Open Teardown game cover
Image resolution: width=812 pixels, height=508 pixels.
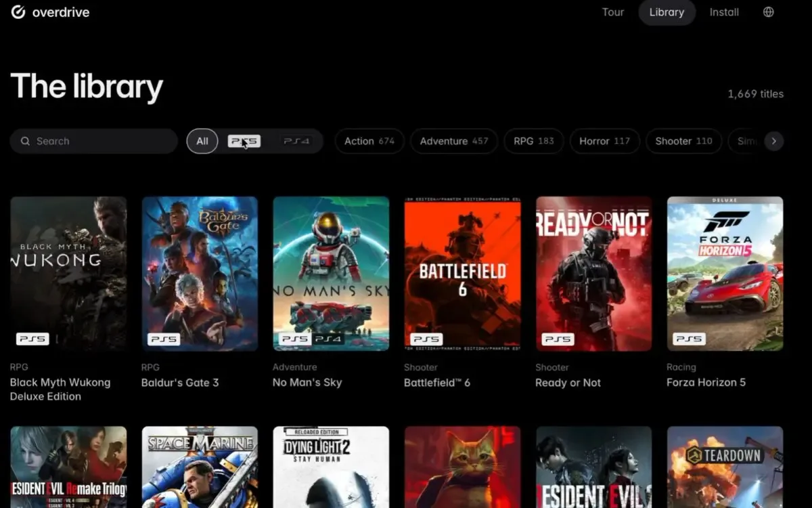click(x=725, y=467)
